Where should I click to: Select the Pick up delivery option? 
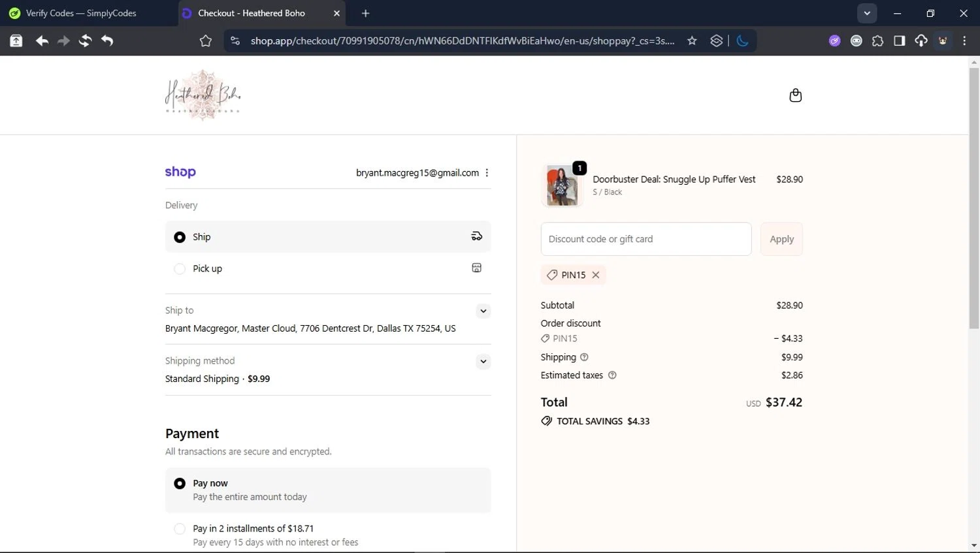[180, 269]
